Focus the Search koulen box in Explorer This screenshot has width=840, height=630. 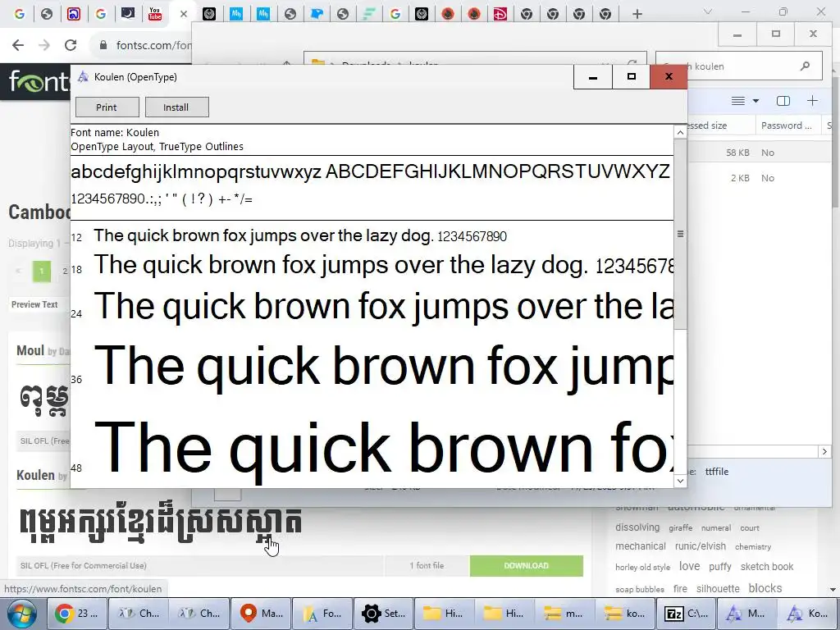pos(739,66)
